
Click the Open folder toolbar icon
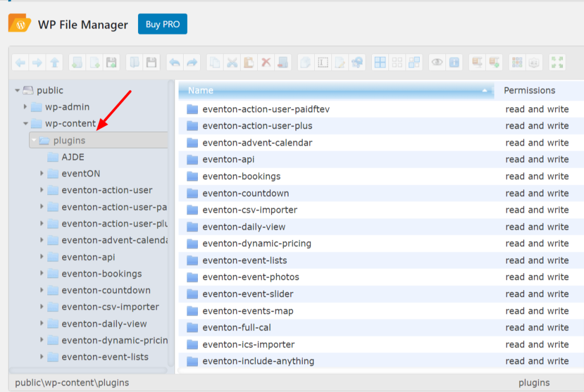point(135,63)
